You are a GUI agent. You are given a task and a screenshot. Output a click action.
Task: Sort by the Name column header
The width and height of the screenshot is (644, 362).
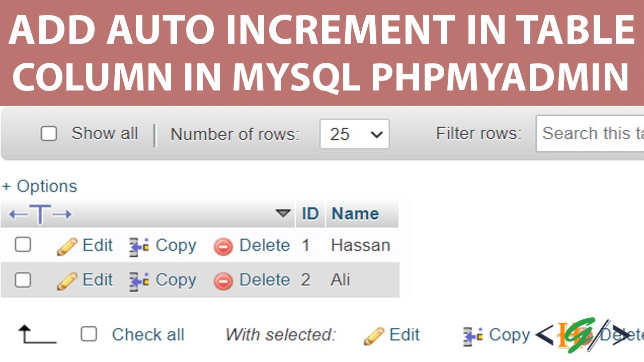tap(355, 214)
